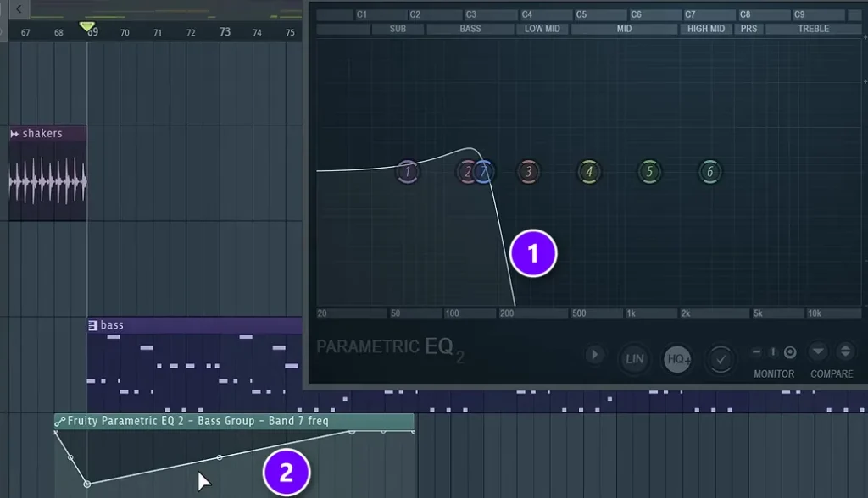Screen dimensions: 868x498
Task: Select EQ band 6 node
Action: point(710,172)
